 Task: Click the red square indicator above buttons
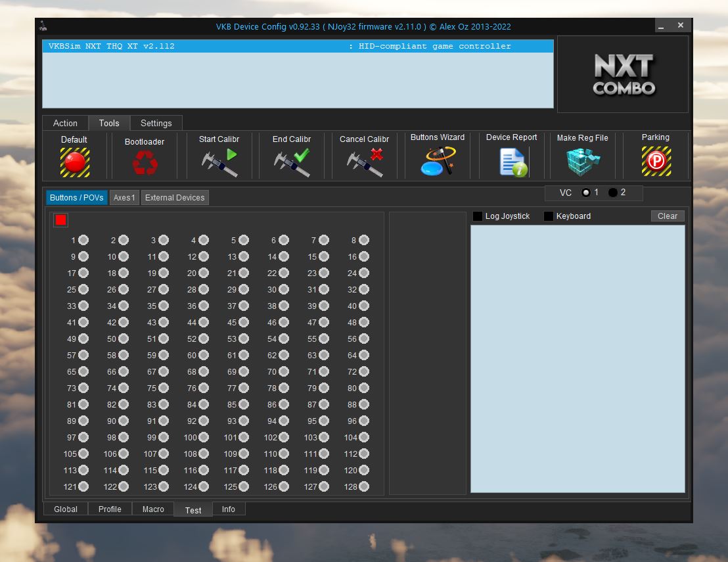pos(61,220)
